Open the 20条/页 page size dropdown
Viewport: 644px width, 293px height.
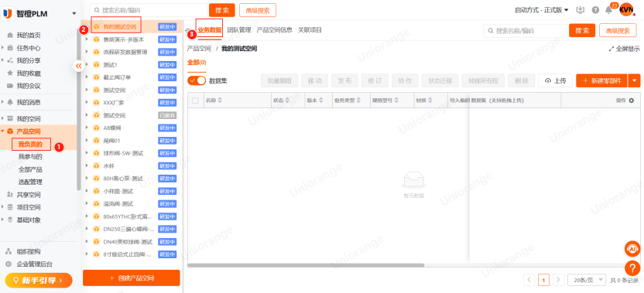[587, 280]
